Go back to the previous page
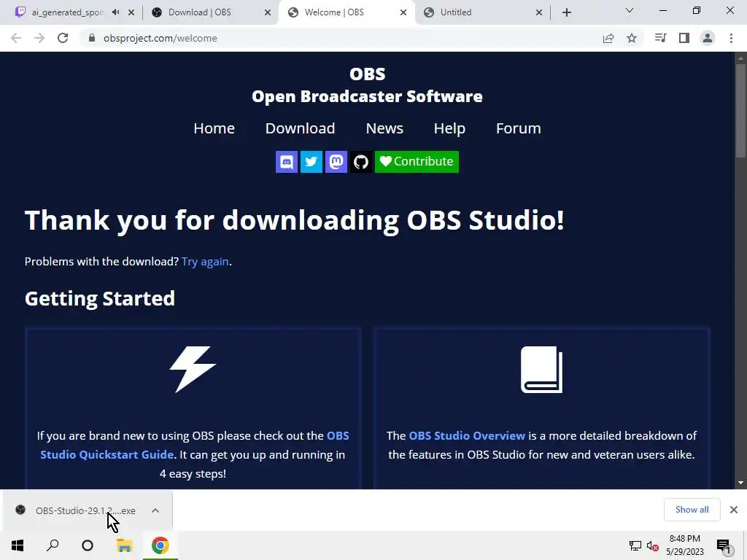The width and height of the screenshot is (747, 560). point(16,38)
